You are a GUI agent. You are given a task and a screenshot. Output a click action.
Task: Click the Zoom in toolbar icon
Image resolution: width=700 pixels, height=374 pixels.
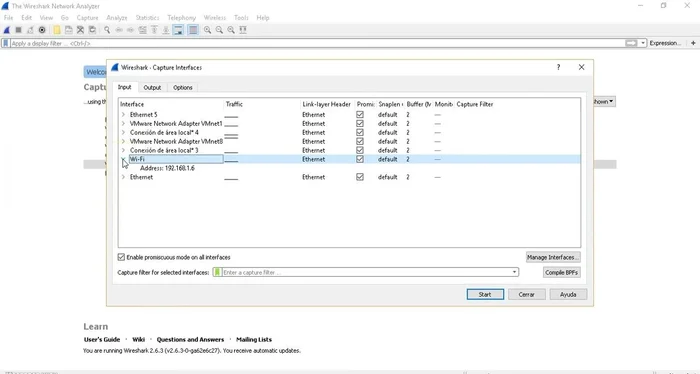pos(208,30)
